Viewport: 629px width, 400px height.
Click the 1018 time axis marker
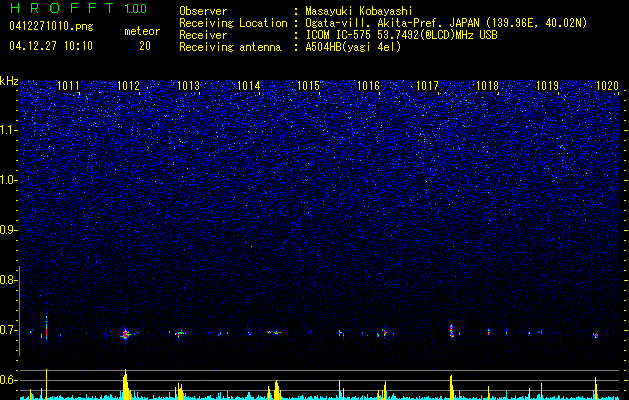tap(487, 85)
